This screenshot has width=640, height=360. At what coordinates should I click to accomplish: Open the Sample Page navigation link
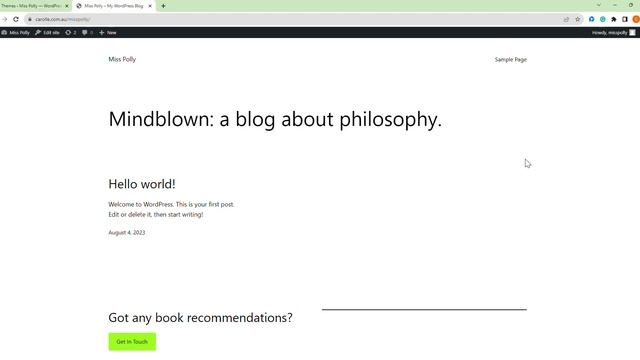511,60
